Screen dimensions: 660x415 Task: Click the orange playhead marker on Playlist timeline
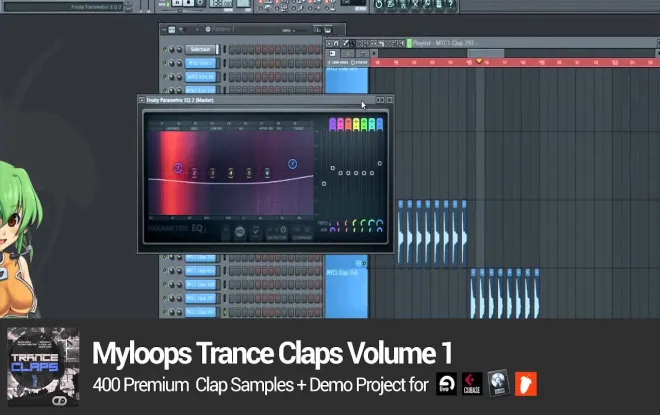point(479,61)
